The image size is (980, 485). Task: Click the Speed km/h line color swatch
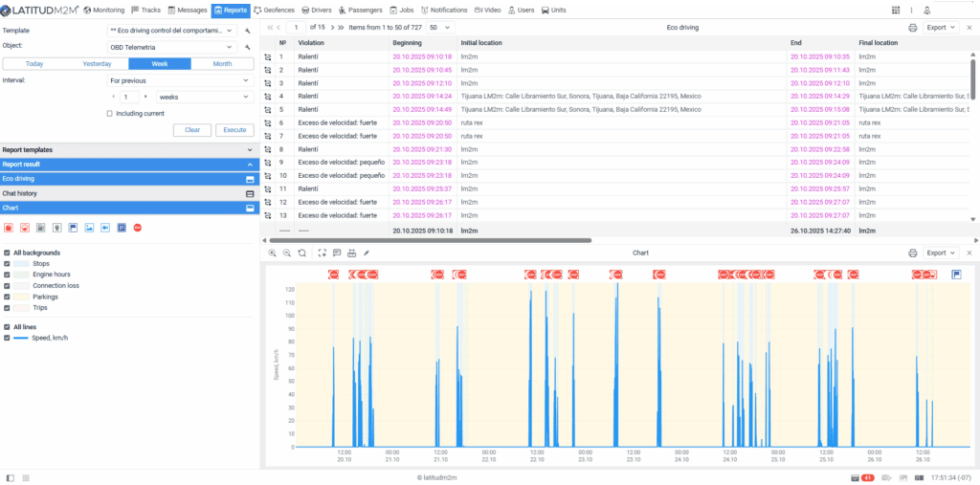[x=19, y=338]
